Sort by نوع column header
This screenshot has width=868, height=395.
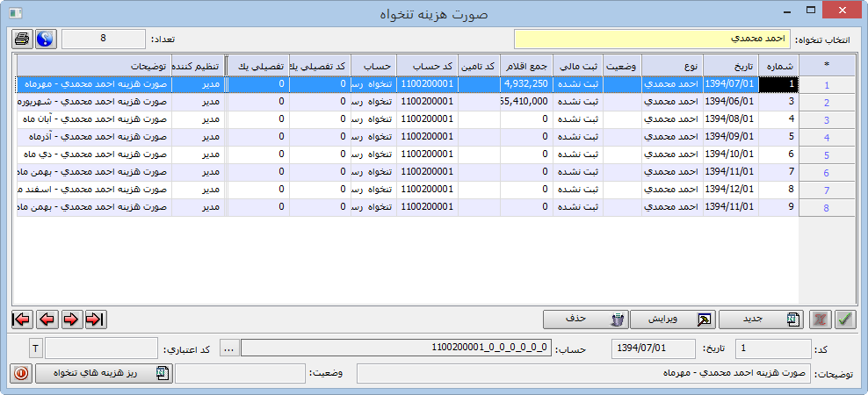click(673, 67)
